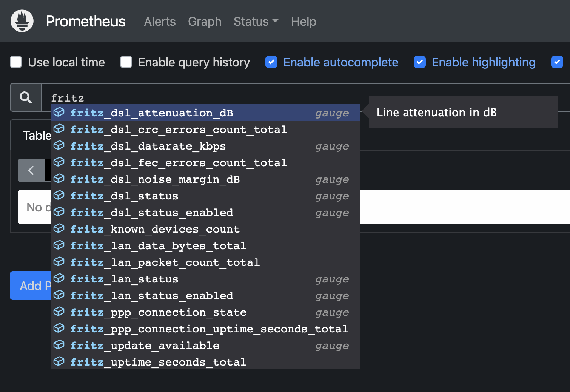Click the cube icon beside fritz_ppp_connection_uptime_seconds_total

tap(59, 328)
